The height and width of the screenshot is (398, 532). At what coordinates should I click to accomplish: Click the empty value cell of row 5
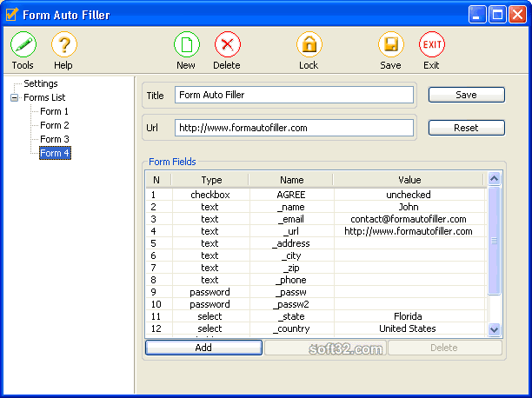pyautogui.click(x=409, y=243)
